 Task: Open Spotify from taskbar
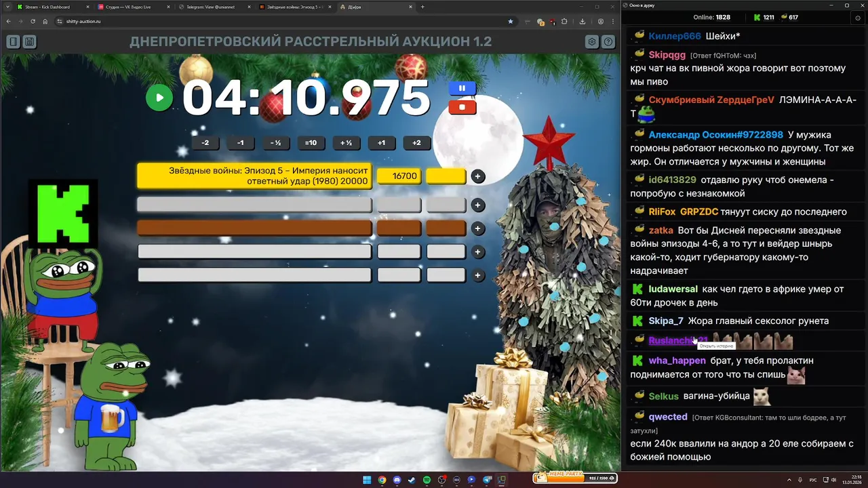click(x=427, y=480)
